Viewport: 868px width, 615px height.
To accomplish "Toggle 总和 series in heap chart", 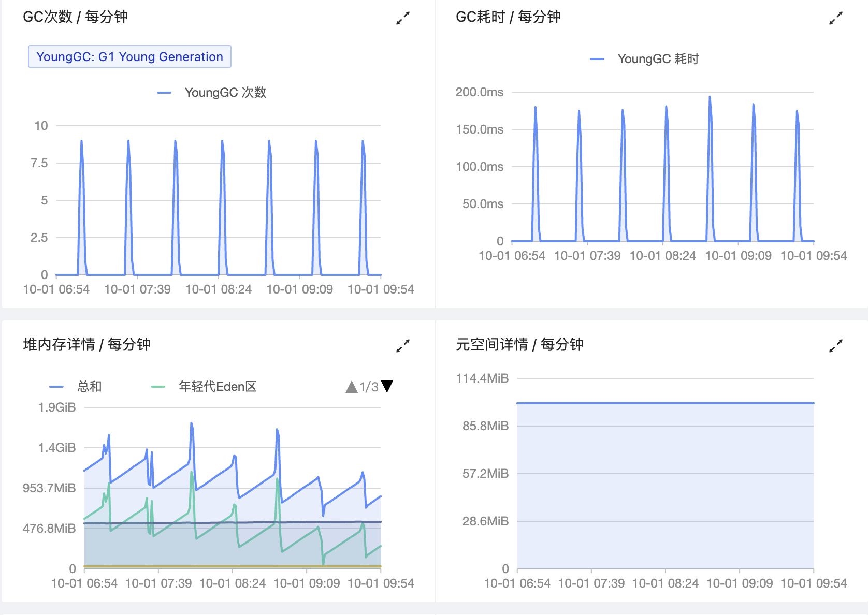I will coord(89,387).
